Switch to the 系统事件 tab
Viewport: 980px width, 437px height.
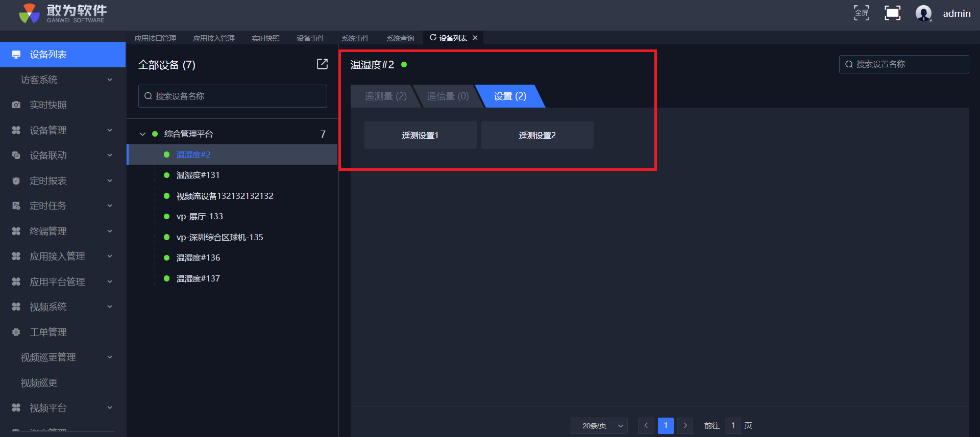pyautogui.click(x=355, y=38)
